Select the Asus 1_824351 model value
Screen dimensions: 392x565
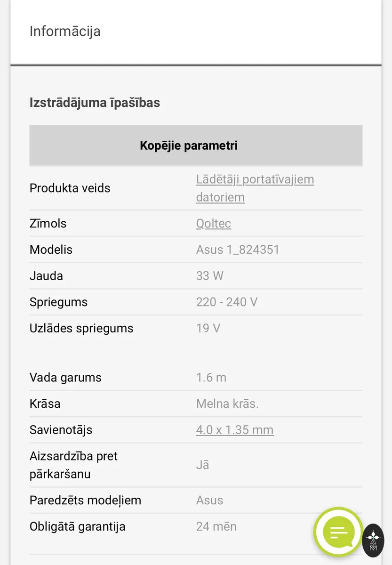pos(238,250)
